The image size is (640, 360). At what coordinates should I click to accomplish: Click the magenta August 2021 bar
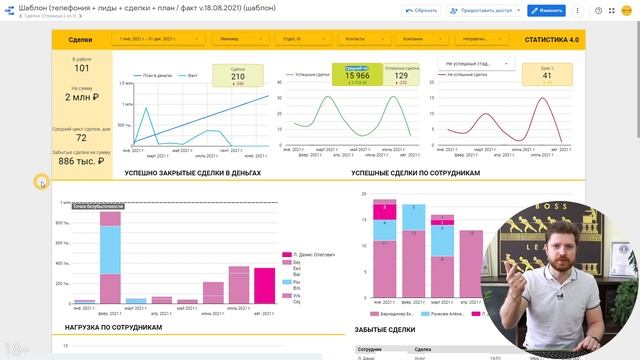click(264, 286)
